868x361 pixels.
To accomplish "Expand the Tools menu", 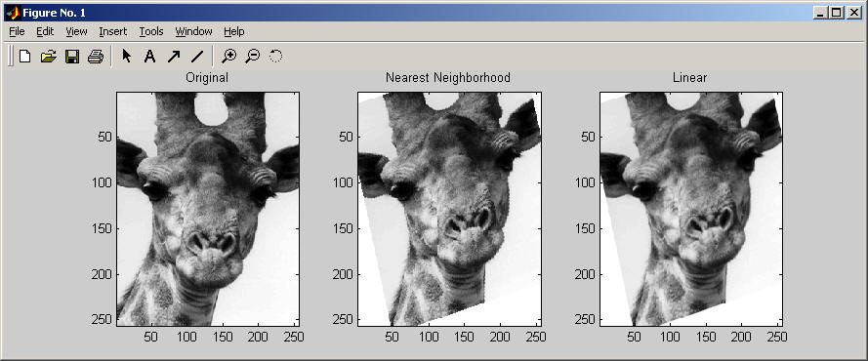I will 151,31.
